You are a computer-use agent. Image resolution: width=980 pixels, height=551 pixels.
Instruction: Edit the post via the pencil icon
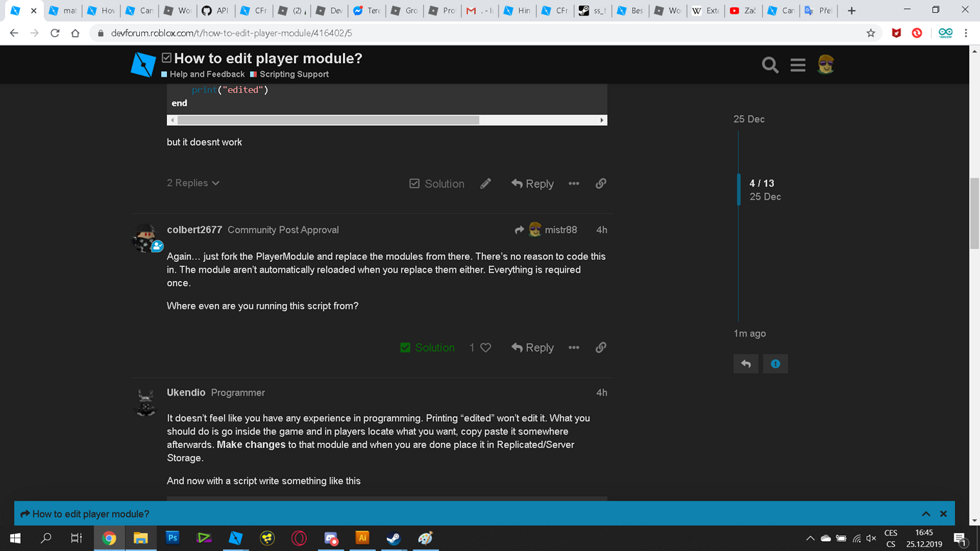tap(486, 183)
